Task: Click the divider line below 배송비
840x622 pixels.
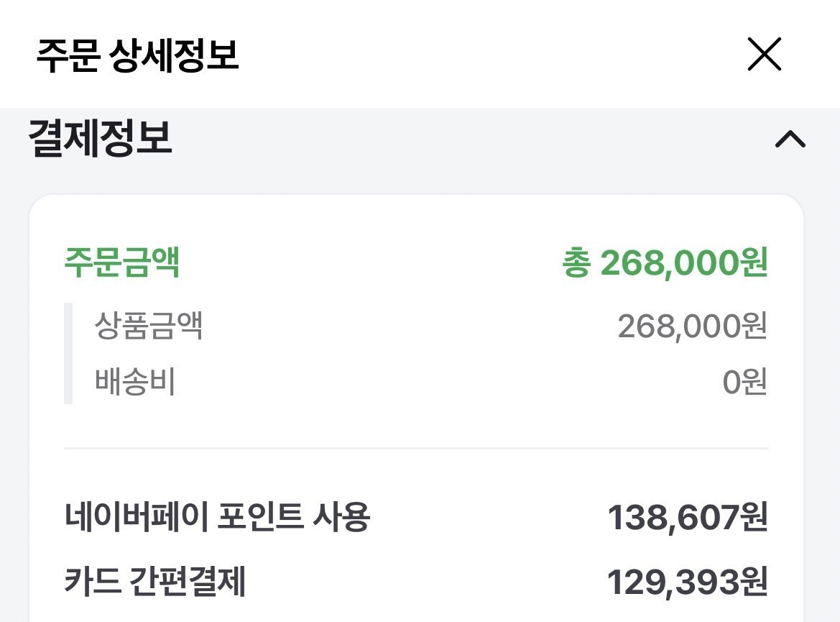Action: [x=416, y=448]
